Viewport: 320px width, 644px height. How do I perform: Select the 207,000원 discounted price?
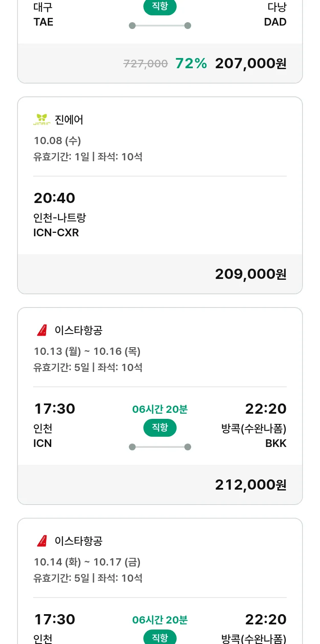pos(250,64)
